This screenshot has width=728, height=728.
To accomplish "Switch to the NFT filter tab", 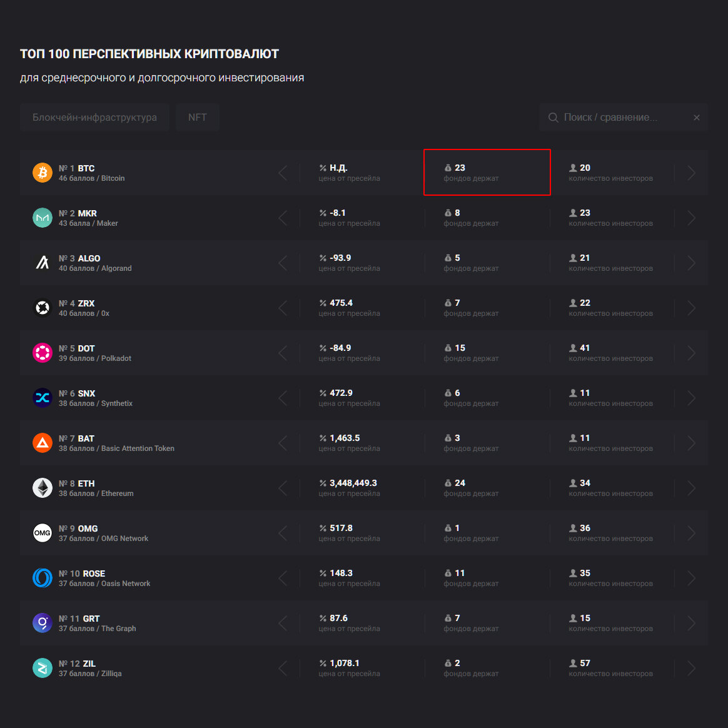I will 198,118.
